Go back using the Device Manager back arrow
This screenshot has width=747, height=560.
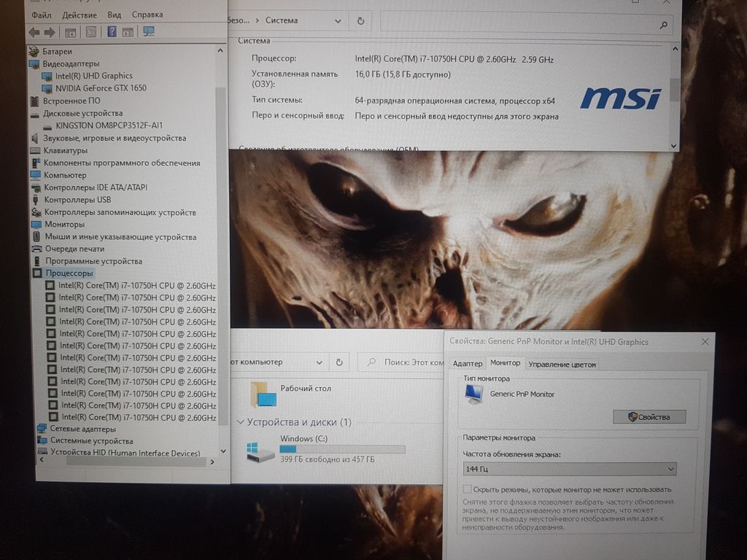[x=34, y=32]
